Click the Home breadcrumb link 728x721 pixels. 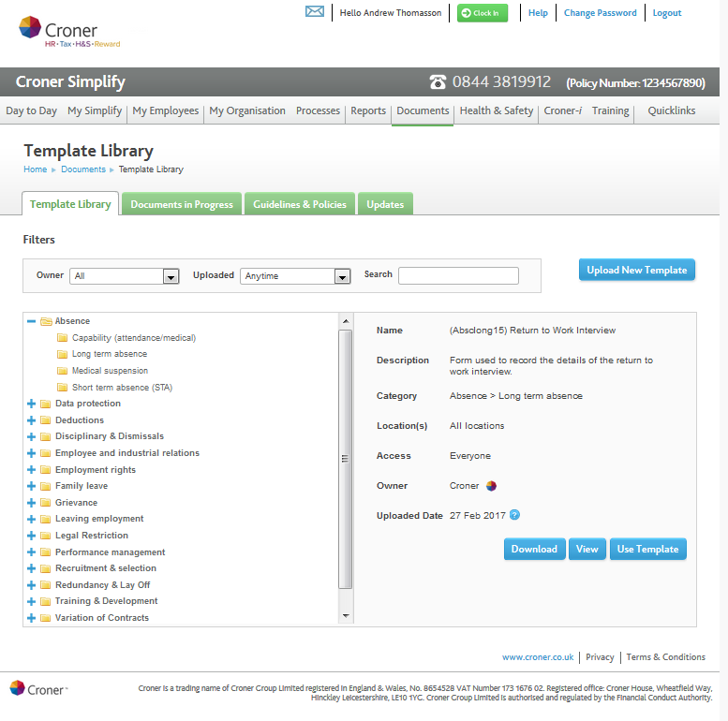point(36,169)
